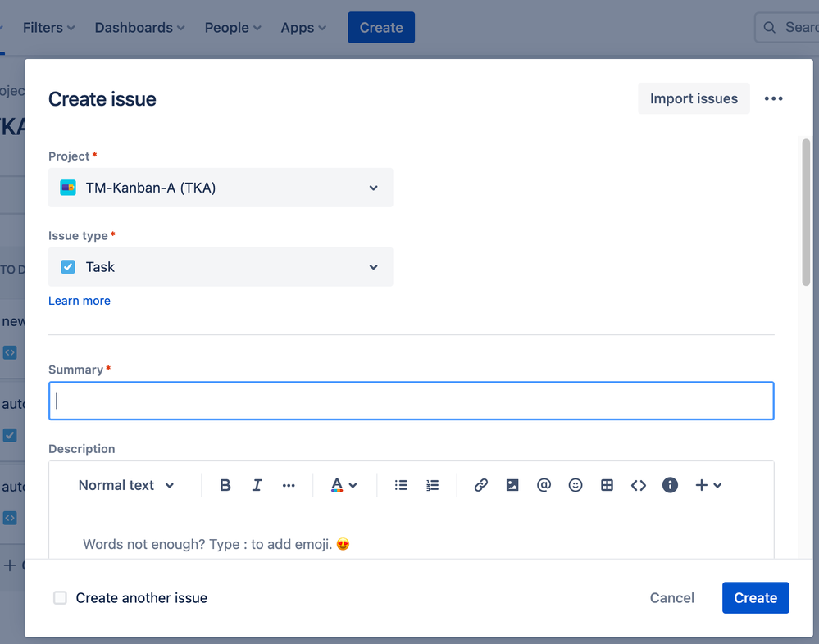
Task: Open the text color picker
Action: point(344,485)
